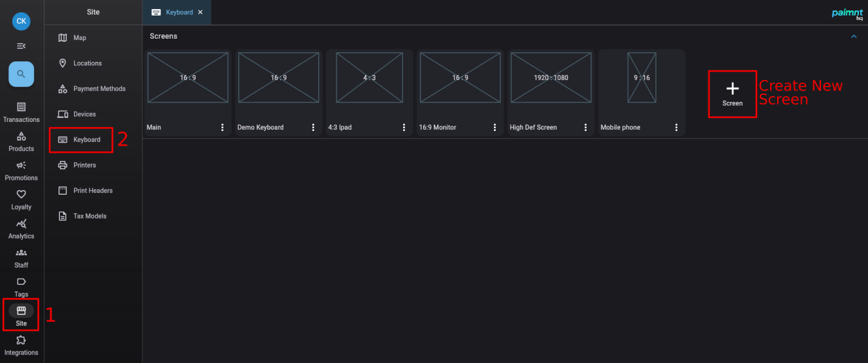868x363 pixels.
Task: Open the Main screen thumbnail
Action: point(187,77)
